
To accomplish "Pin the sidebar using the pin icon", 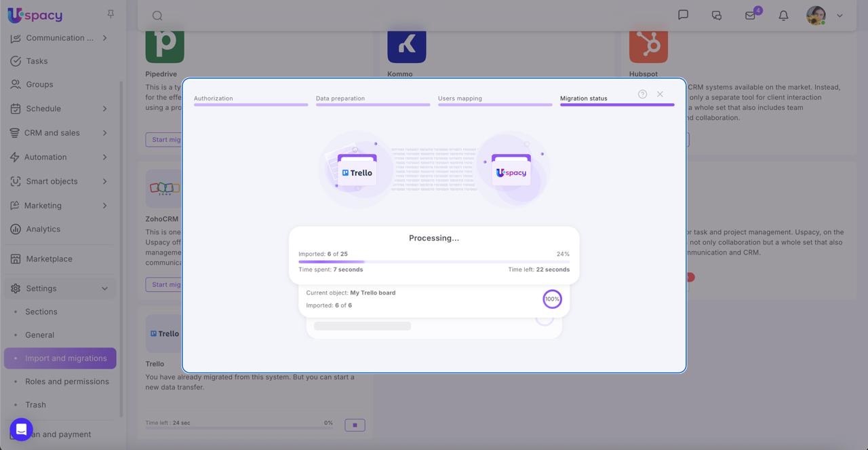I will tap(111, 14).
